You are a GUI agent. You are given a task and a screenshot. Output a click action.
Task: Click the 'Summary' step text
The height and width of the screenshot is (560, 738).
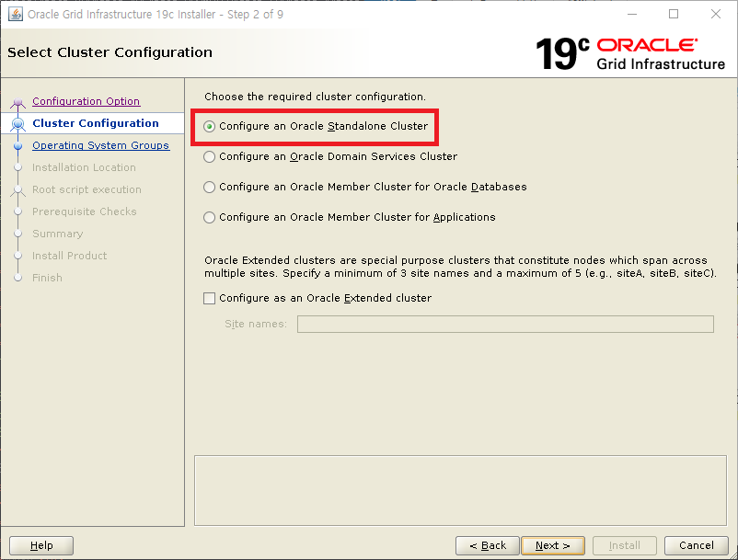[57, 234]
